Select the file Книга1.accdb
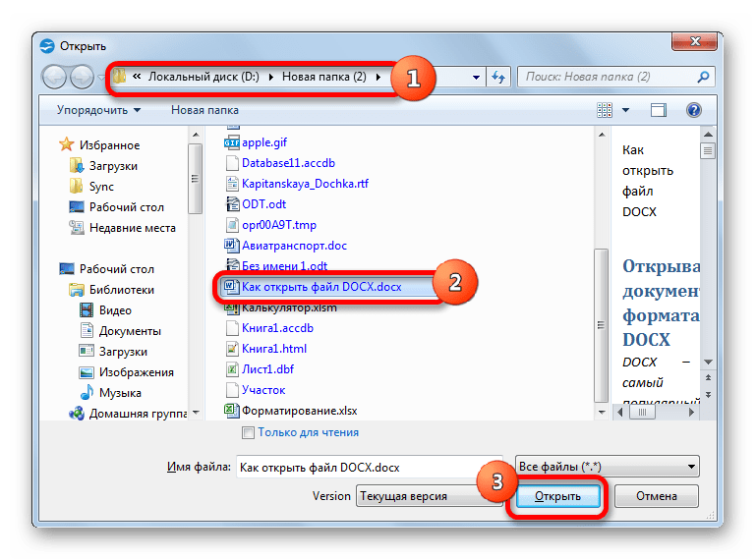756x560 pixels. (x=277, y=328)
